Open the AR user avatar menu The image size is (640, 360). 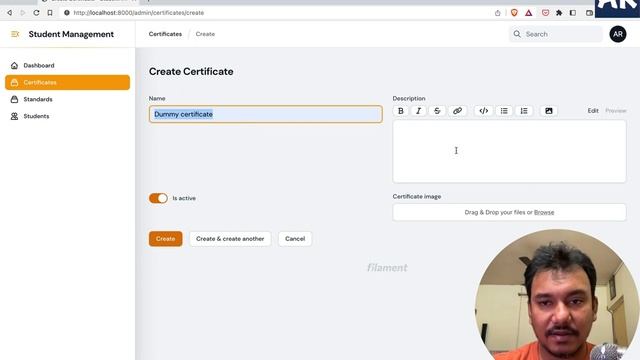618,34
